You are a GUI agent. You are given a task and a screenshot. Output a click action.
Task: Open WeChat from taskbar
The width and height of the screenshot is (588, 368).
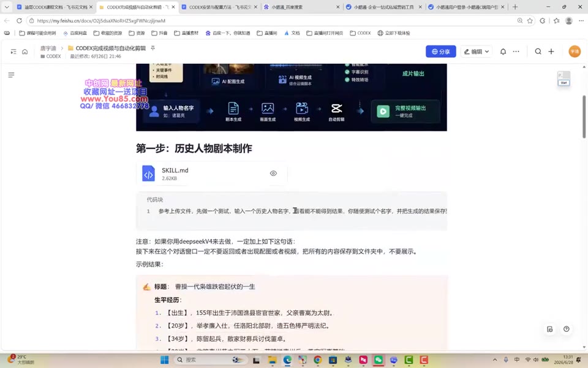(379, 360)
